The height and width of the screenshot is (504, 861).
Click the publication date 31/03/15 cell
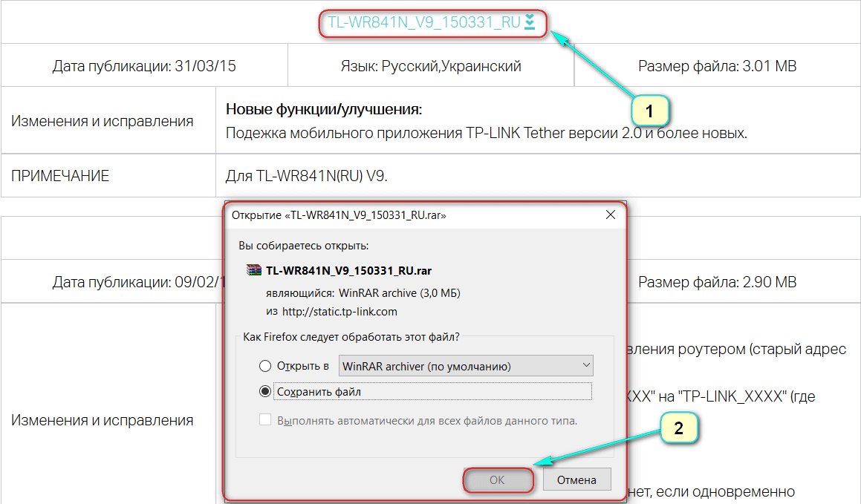pyautogui.click(x=144, y=66)
